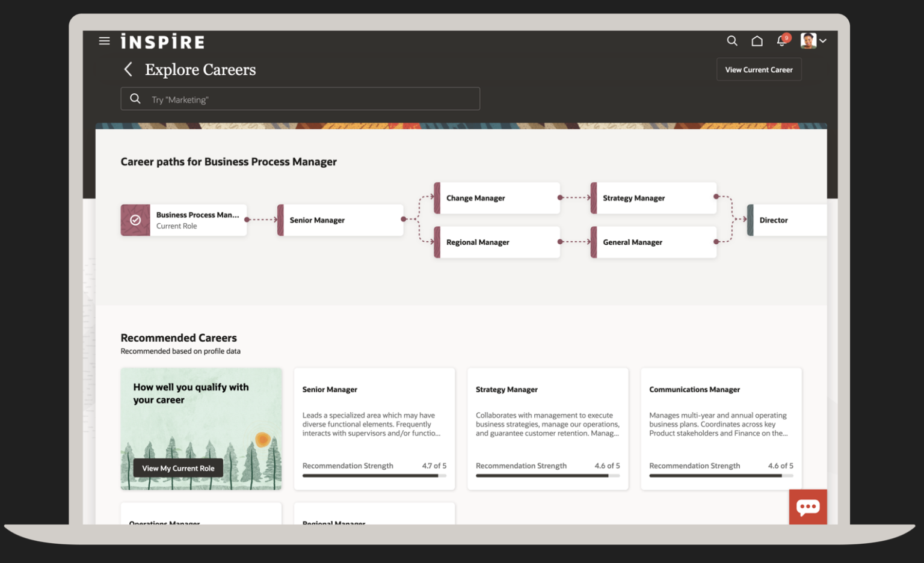Expand connections from the Senior Manager node
The height and width of the screenshot is (563, 924).
tap(402, 220)
